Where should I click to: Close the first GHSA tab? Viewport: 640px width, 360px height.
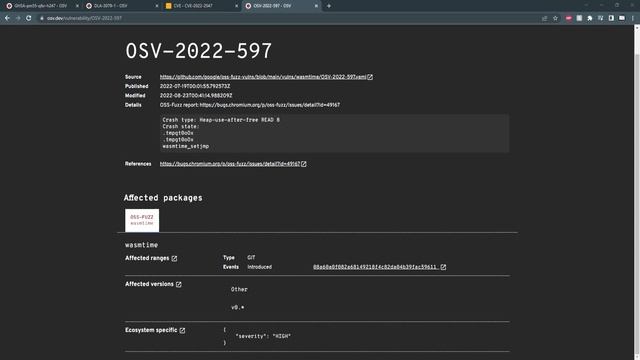pyautogui.click(x=77, y=6)
